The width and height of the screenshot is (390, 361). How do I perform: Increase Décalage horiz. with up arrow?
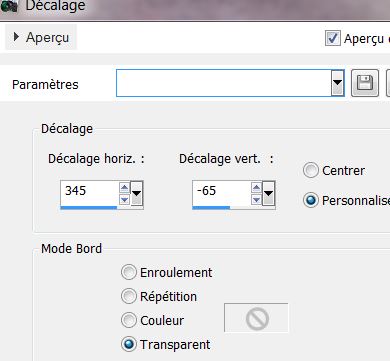point(124,188)
